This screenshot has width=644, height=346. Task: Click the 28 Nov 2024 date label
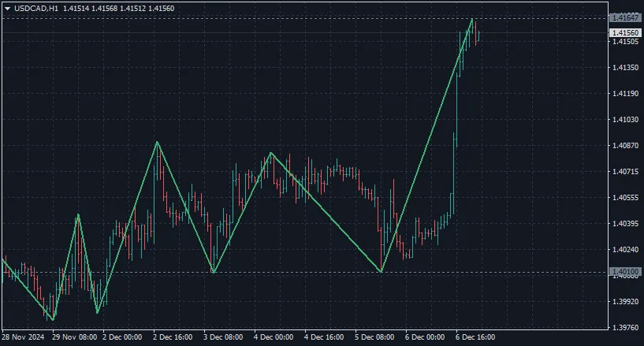tap(22, 337)
